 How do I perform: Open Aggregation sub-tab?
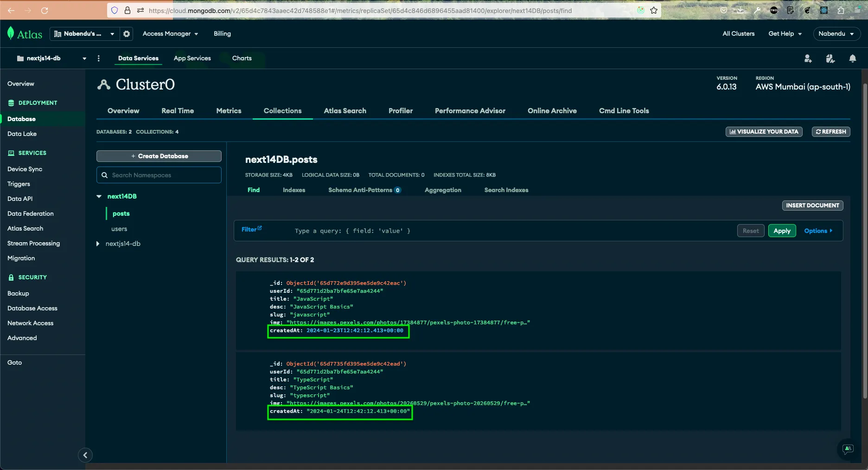click(443, 190)
